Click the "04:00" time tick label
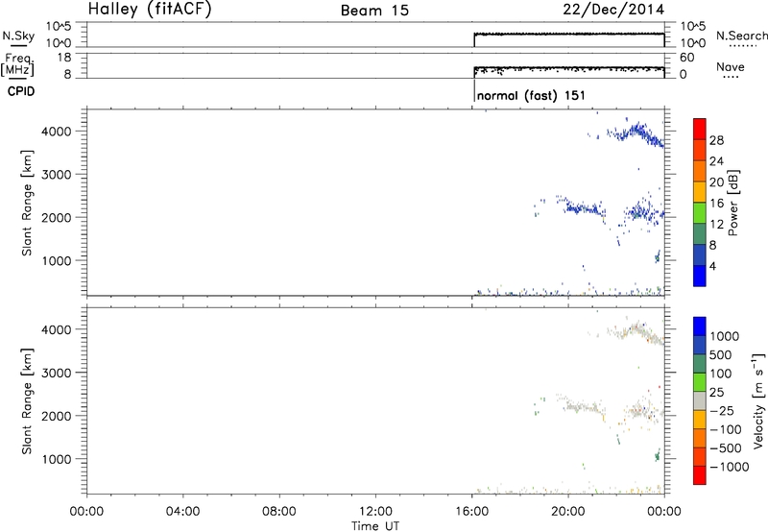The image size is (768, 532). point(182,512)
